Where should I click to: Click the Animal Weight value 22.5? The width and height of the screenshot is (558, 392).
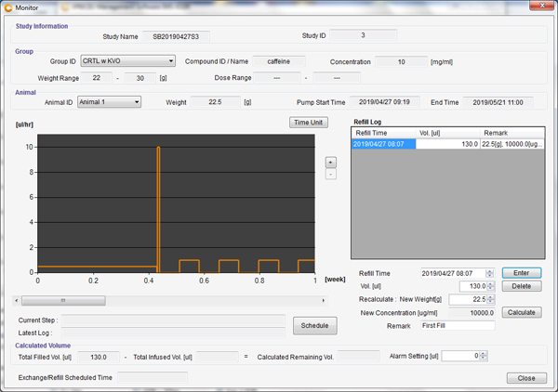(216, 102)
